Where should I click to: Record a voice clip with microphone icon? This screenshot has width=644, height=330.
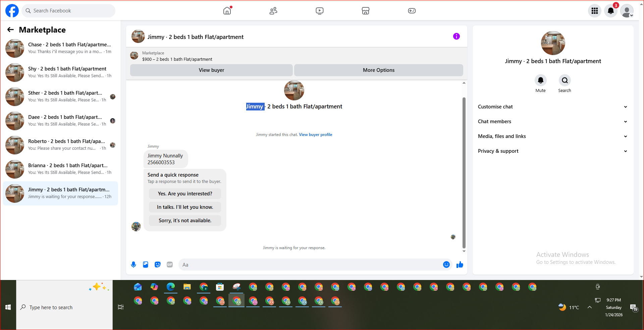[x=133, y=265]
